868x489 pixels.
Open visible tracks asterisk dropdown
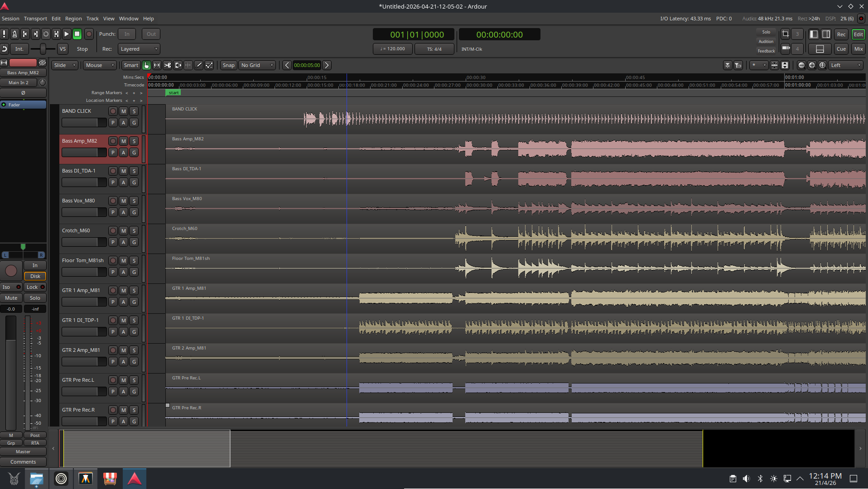pos(758,65)
